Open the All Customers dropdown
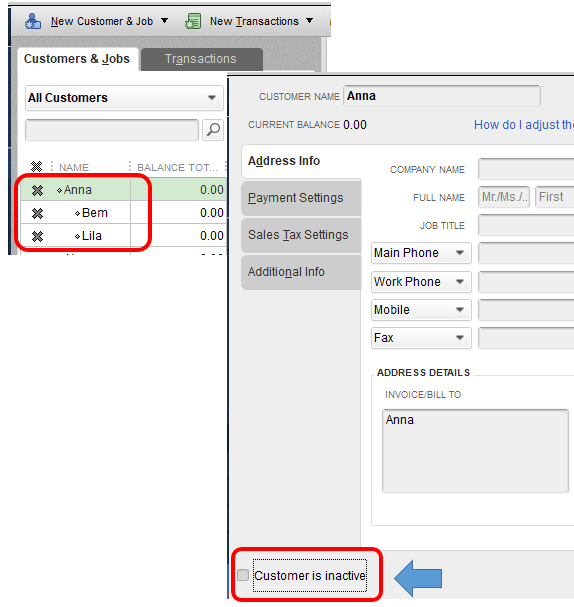 [x=124, y=98]
